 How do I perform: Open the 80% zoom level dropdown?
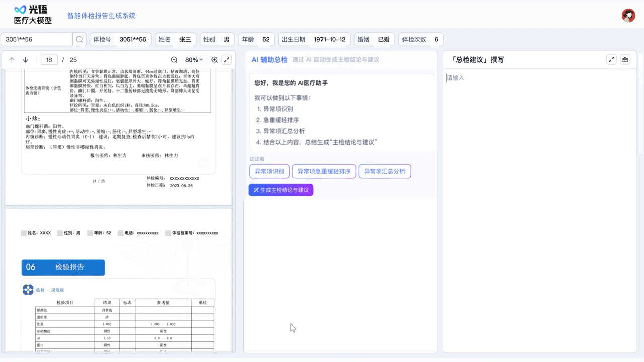194,60
